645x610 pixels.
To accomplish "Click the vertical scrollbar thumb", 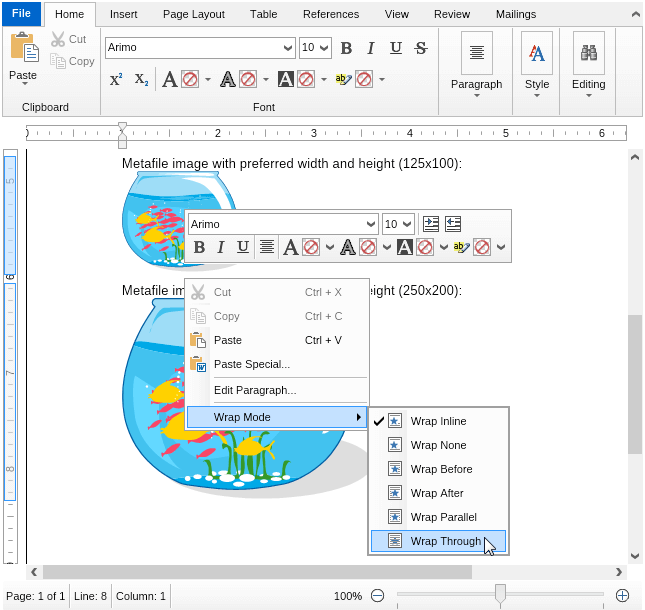I will [x=635, y=384].
